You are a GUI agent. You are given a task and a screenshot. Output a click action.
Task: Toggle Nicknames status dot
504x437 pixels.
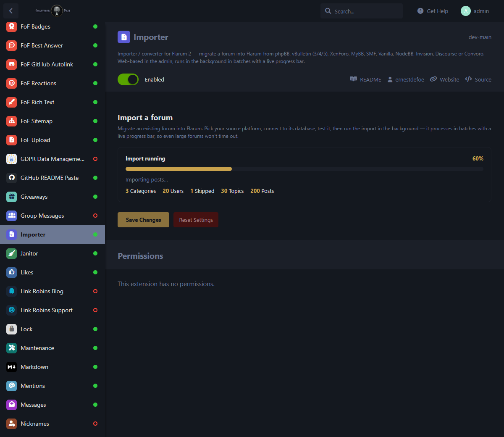click(95, 424)
